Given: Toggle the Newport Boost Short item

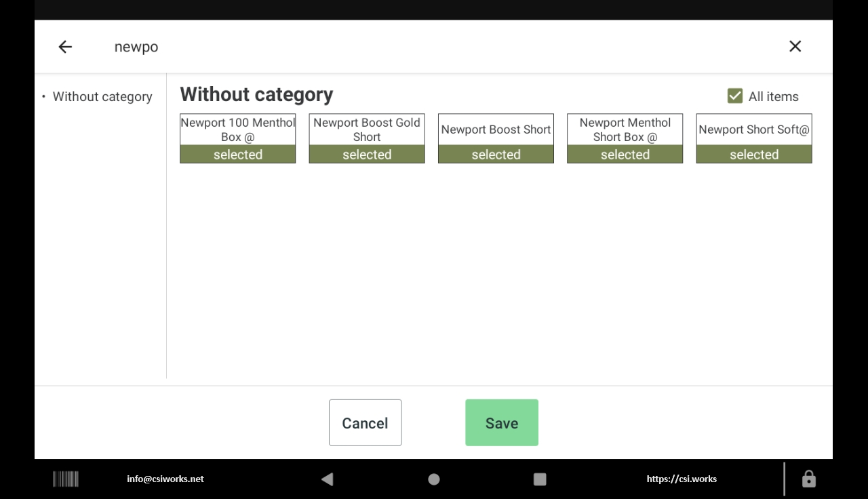Looking at the screenshot, I should (496, 138).
